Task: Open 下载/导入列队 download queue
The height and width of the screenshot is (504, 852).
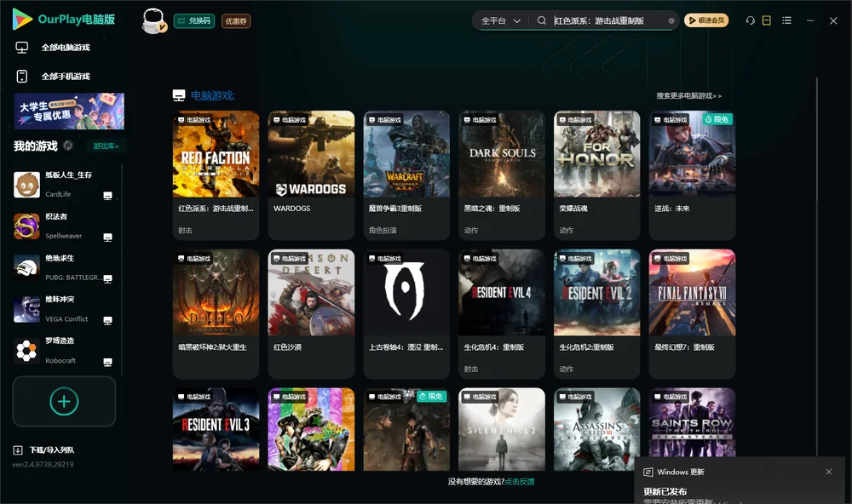Action: [x=44, y=450]
